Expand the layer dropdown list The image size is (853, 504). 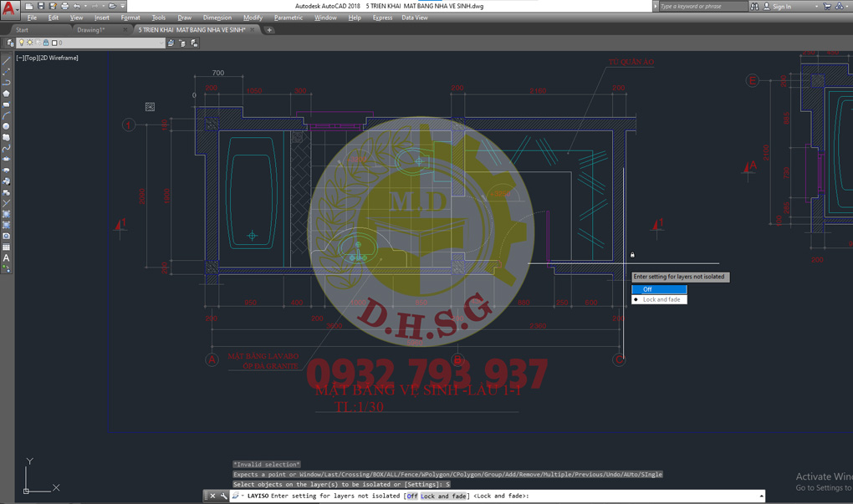point(161,43)
